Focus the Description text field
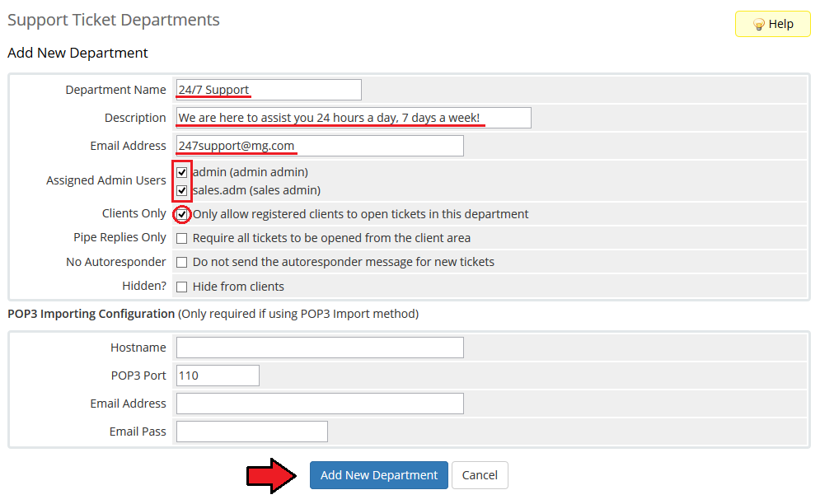This screenshot has width=820, height=504. tap(354, 118)
